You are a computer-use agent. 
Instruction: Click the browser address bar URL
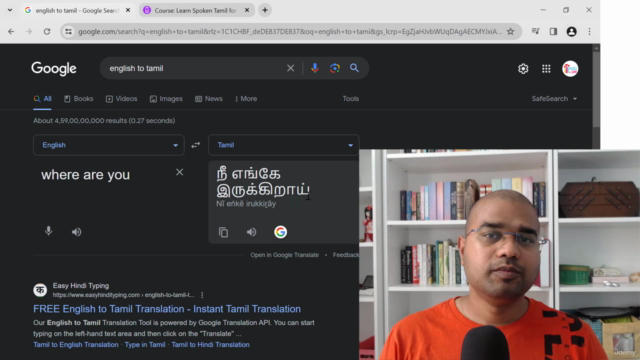(x=290, y=31)
